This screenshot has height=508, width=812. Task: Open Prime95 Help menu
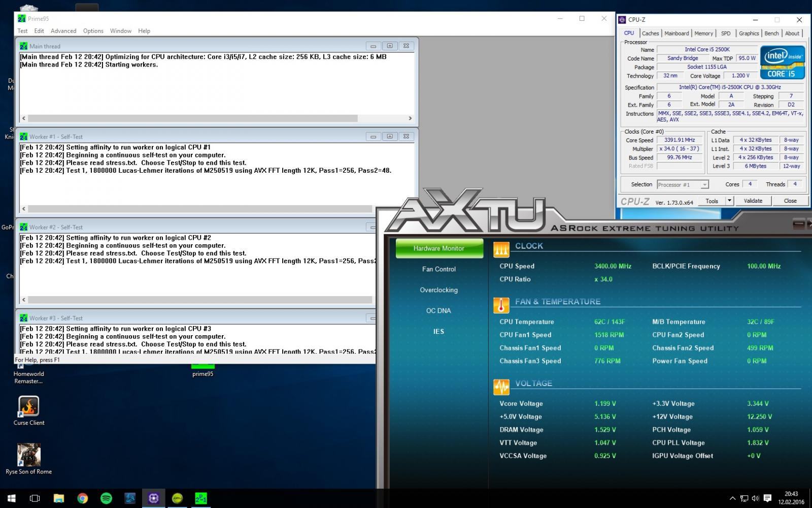(x=144, y=31)
